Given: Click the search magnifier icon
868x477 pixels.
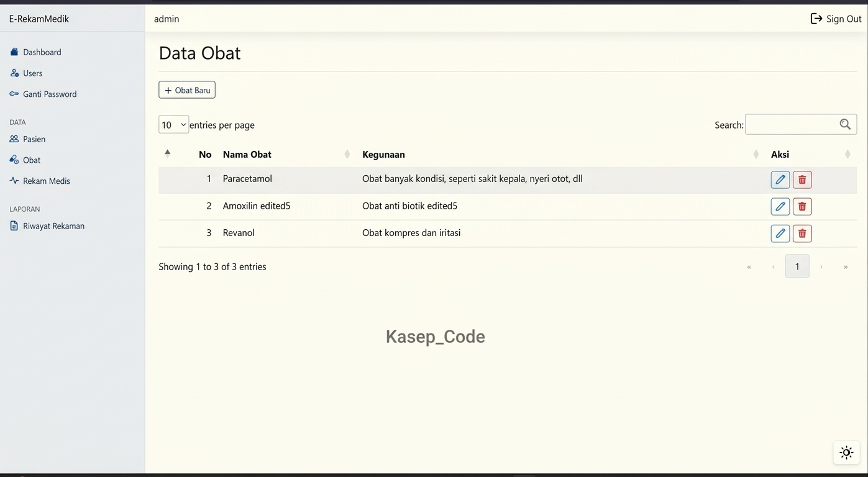Looking at the screenshot, I should click(x=845, y=124).
